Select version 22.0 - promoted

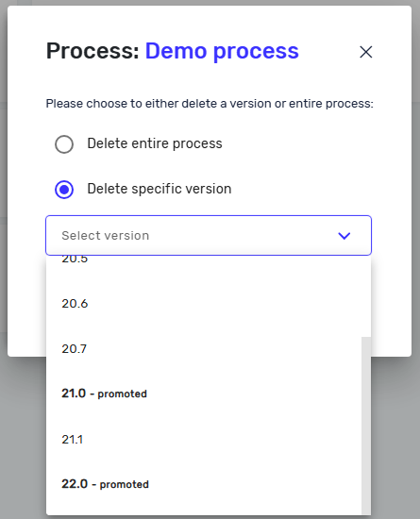pos(204,485)
